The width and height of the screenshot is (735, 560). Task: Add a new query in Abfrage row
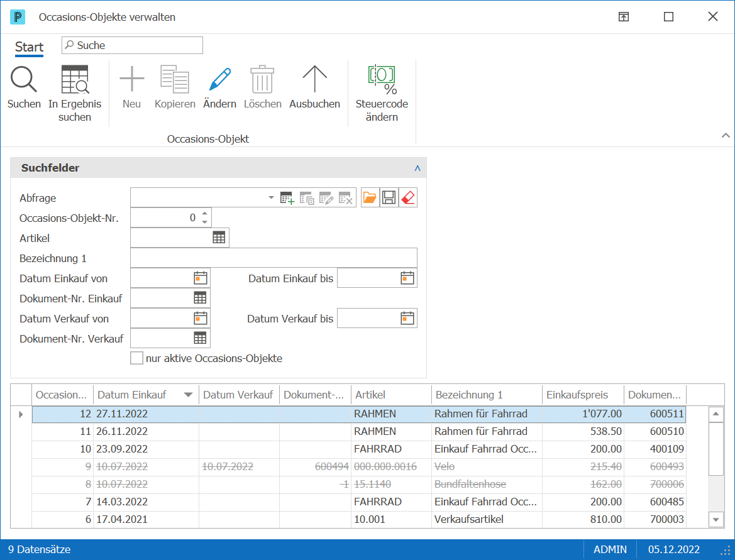coord(287,198)
